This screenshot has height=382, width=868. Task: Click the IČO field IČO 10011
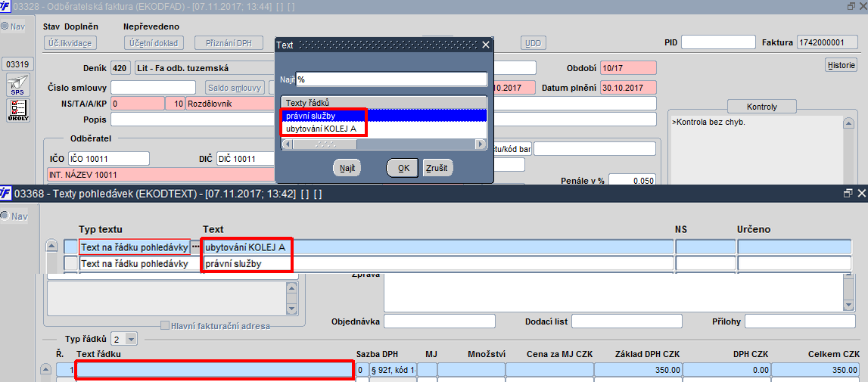click(x=109, y=159)
